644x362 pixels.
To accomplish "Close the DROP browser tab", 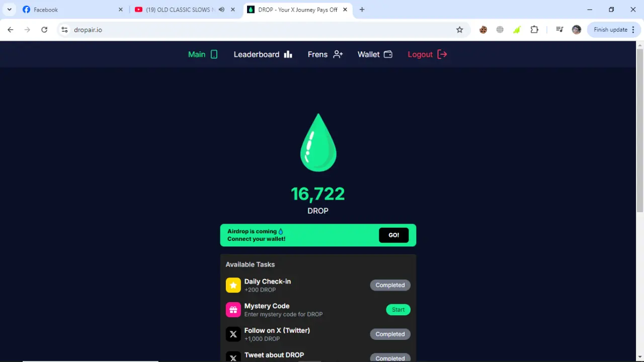I will coord(345,10).
